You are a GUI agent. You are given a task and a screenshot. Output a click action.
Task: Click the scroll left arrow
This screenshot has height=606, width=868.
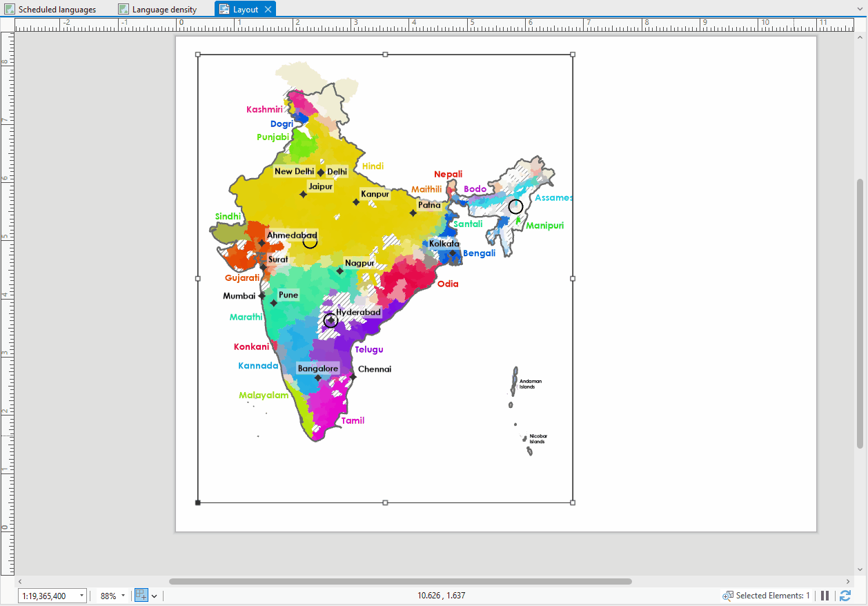point(19,582)
